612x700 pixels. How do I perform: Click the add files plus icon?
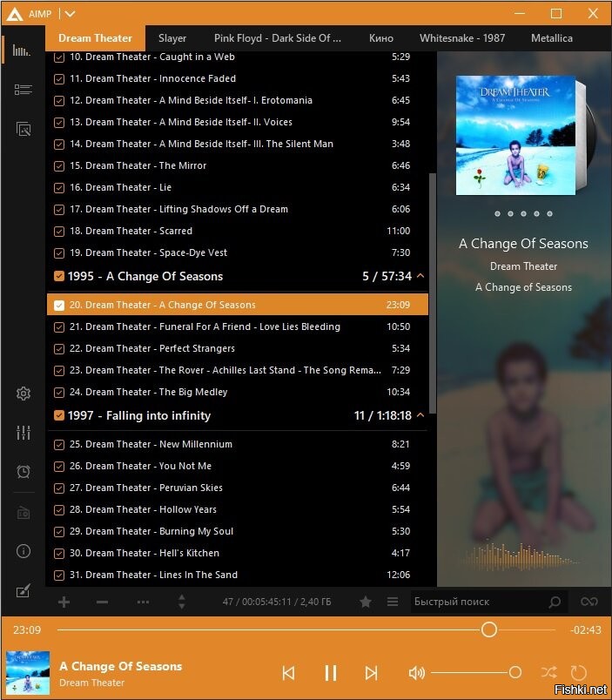[x=64, y=602]
